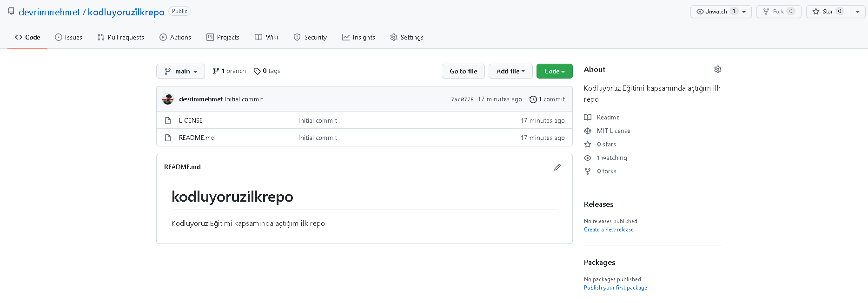Viewport: 868px width, 303px height.
Task: Open the Issues tab
Action: pyautogui.click(x=68, y=37)
